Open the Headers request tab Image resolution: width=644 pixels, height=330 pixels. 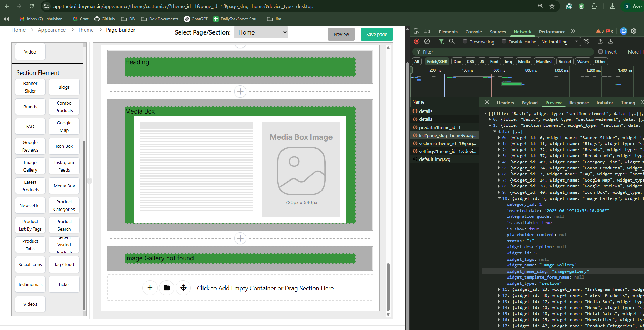(505, 103)
